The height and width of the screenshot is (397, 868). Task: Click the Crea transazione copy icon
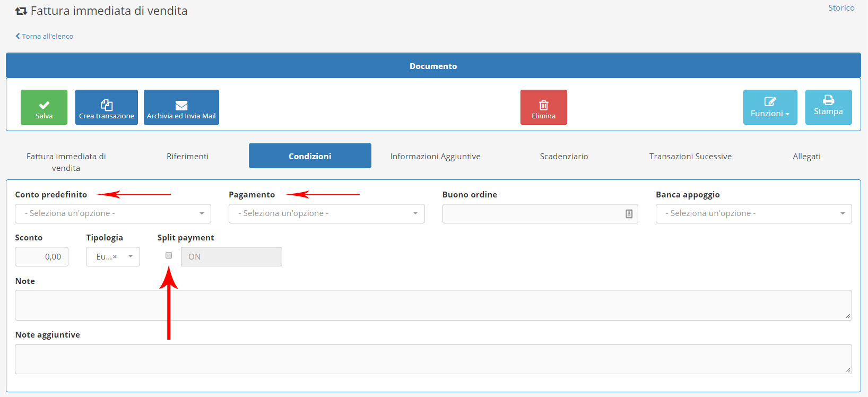pyautogui.click(x=107, y=105)
